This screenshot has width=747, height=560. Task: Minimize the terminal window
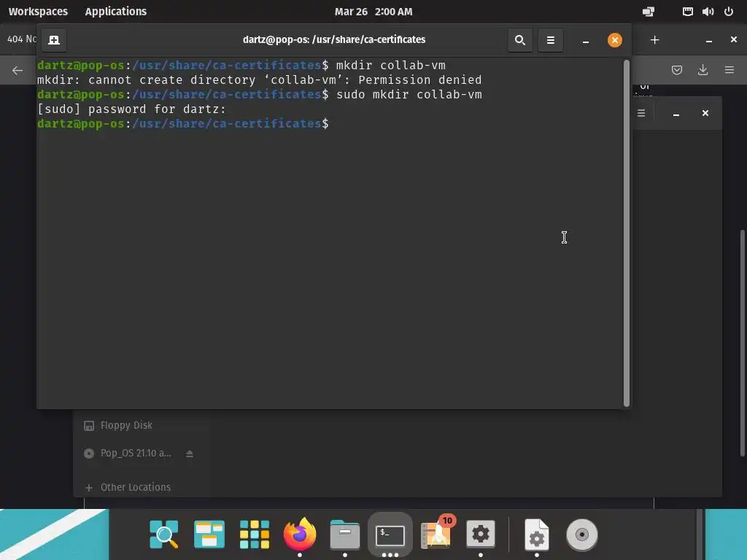586,41
